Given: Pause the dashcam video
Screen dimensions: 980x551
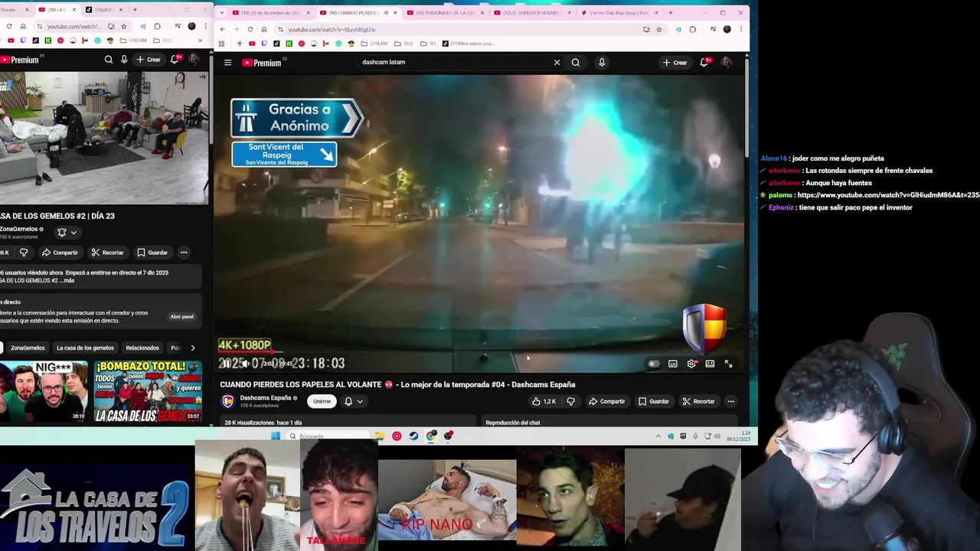Looking at the screenshot, I should click(228, 364).
